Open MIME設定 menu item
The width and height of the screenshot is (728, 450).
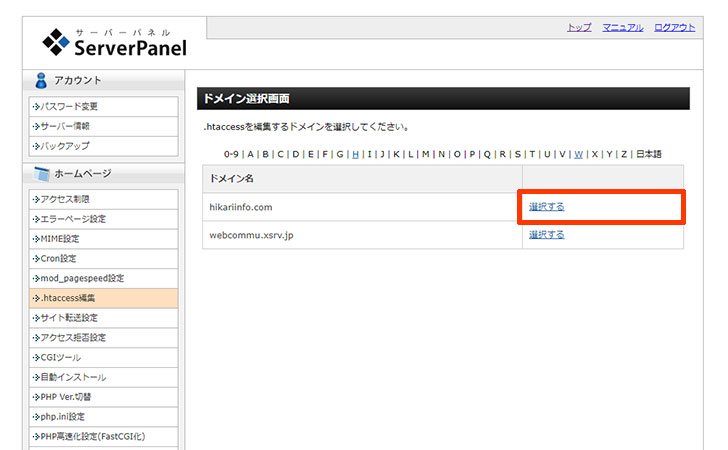point(103,239)
